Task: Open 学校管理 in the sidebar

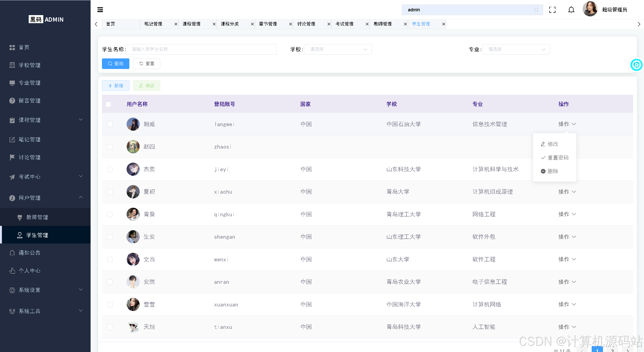Action: point(29,65)
